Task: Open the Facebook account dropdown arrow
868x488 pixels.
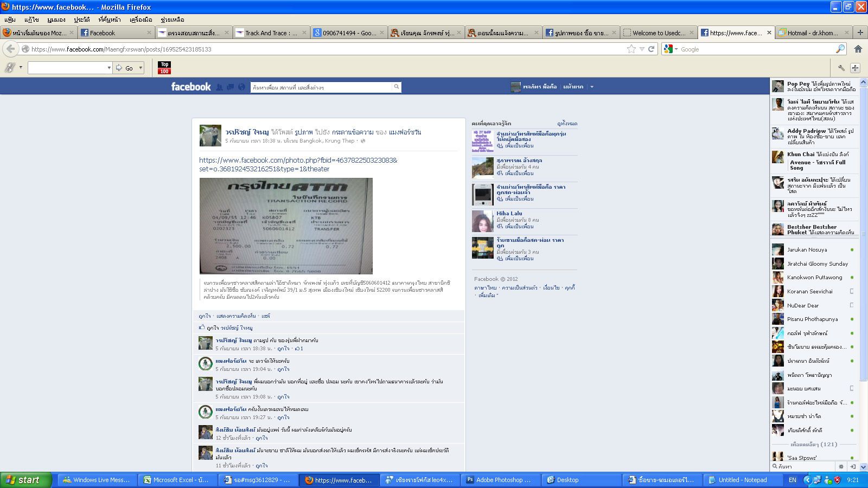Action: tap(592, 87)
